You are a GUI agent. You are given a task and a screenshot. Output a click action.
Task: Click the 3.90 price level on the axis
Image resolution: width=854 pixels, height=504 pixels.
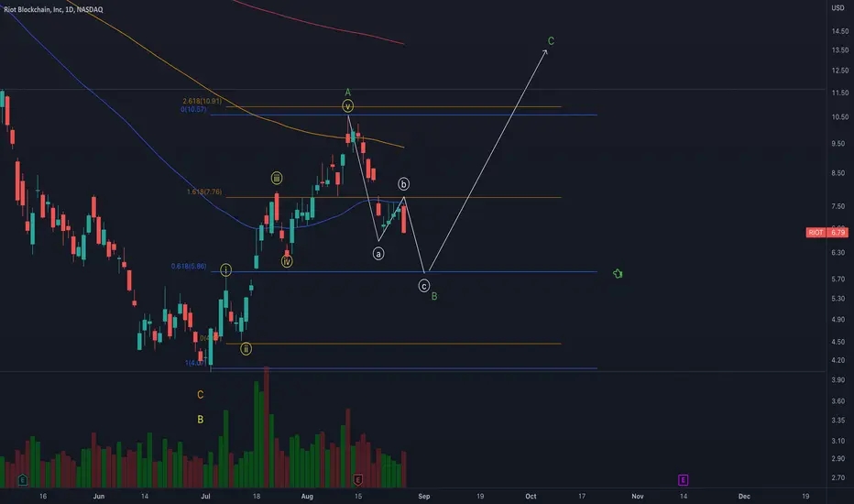pyautogui.click(x=840, y=379)
